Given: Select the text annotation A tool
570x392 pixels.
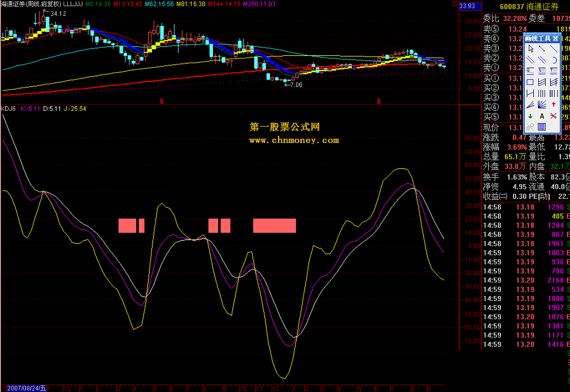Looking at the screenshot, I should click(x=542, y=116).
